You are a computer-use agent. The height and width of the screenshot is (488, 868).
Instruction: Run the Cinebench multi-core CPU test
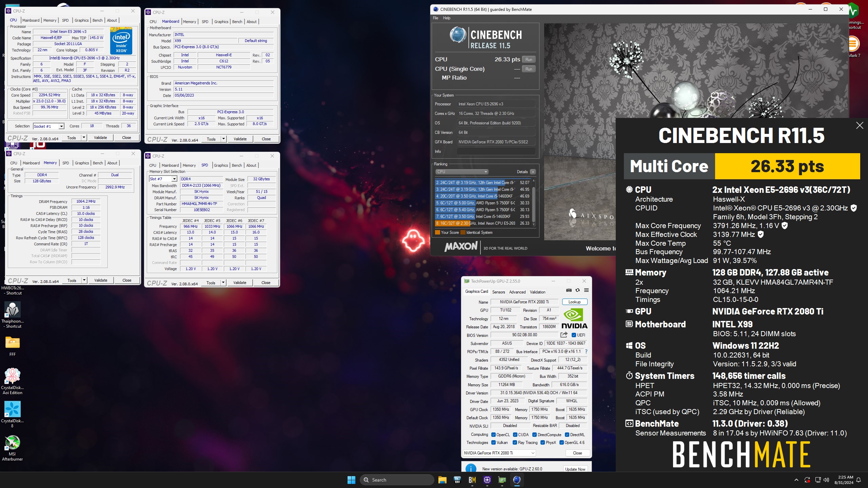coord(529,60)
